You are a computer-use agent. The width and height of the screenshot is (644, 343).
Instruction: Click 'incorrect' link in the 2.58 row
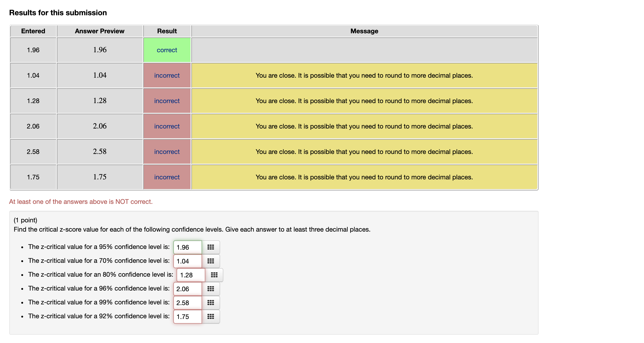[x=167, y=152]
